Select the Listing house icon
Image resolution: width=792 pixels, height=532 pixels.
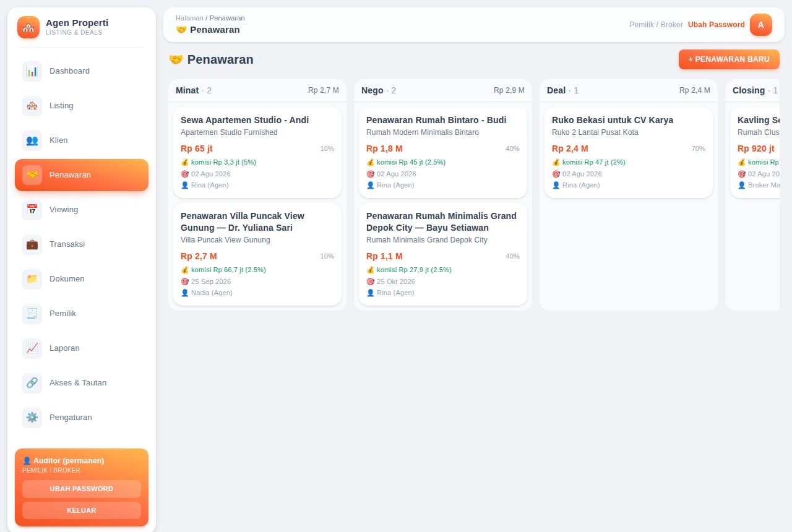click(x=32, y=106)
